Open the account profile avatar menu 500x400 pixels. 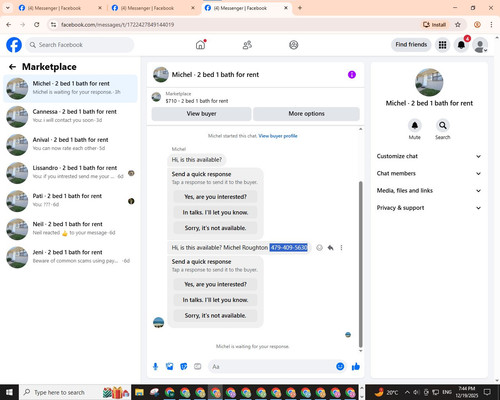click(480, 45)
